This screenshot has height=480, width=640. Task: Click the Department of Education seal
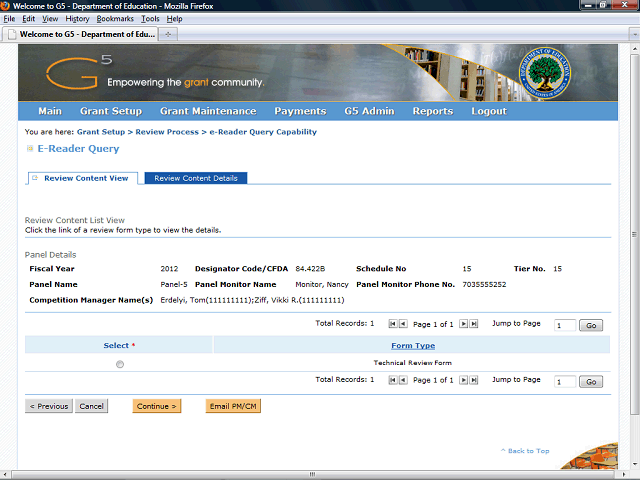click(x=544, y=73)
